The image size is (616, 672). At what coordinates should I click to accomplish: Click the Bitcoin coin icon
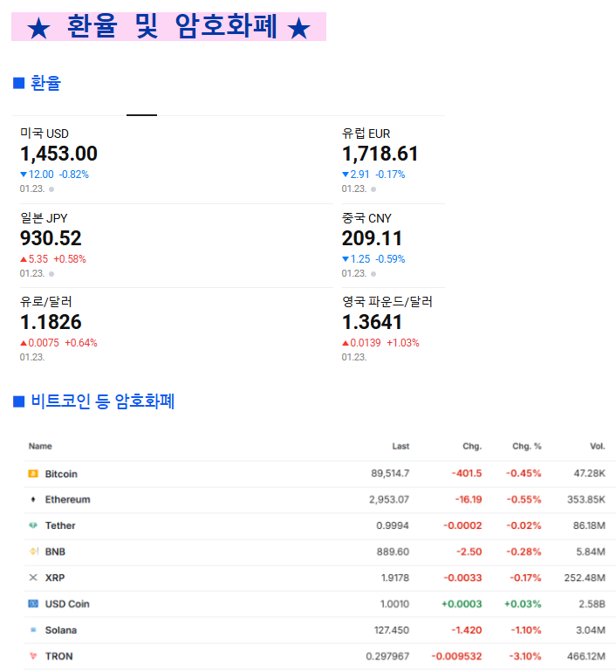pyautogui.click(x=33, y=474)
